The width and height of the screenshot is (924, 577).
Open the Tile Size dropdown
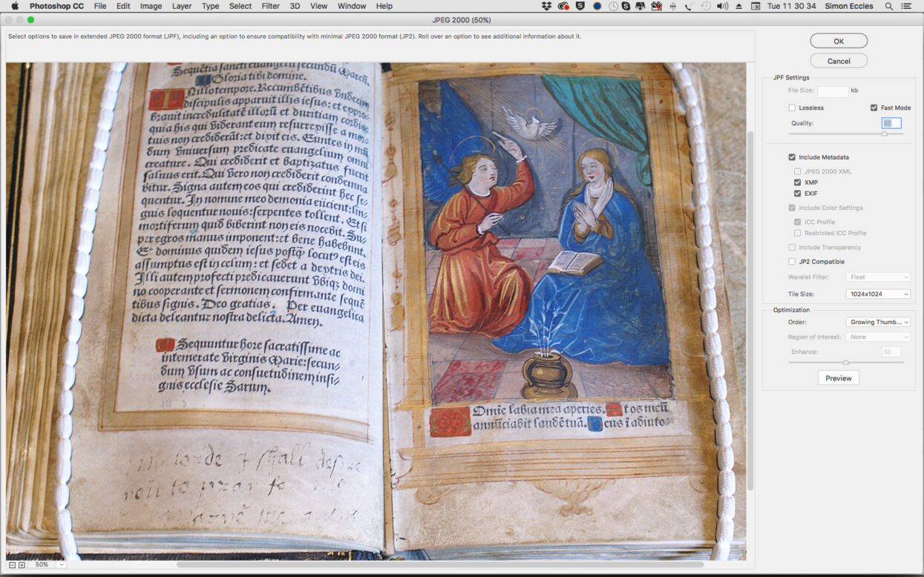tap(878, 294)
